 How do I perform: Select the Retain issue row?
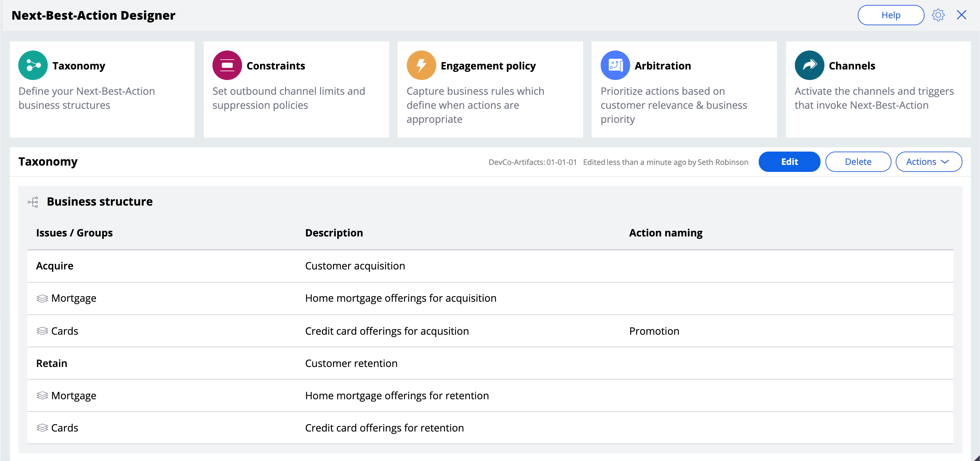(52, 363)
